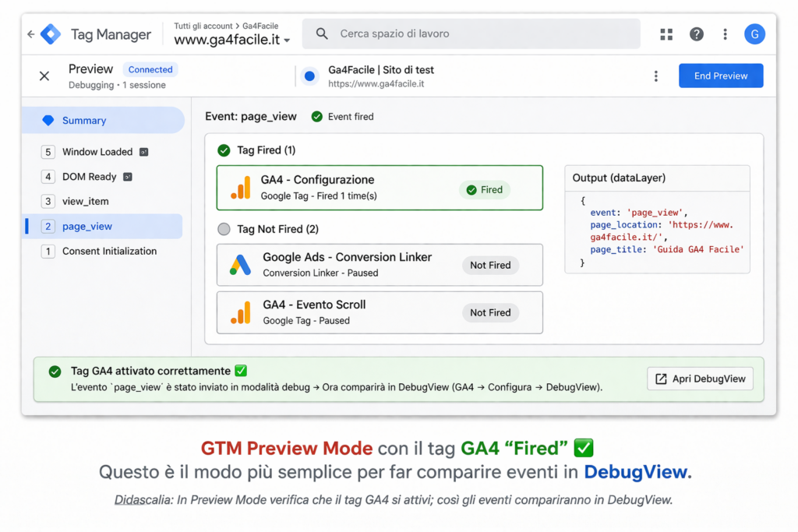Close the Preview panel with X

[x=44, y=76]
